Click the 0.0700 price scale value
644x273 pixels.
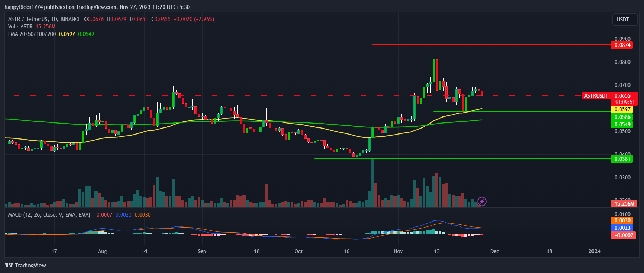[622, 85]
